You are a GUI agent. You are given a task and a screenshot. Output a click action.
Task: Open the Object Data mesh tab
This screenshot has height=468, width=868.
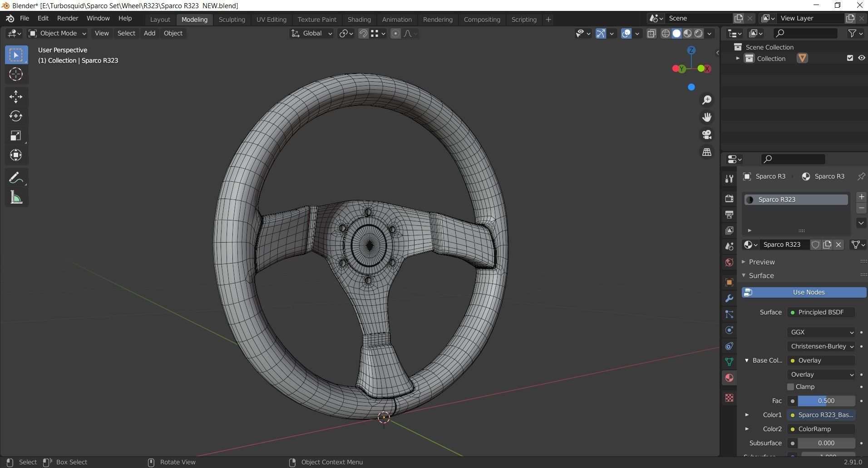[x=729, y=362]
